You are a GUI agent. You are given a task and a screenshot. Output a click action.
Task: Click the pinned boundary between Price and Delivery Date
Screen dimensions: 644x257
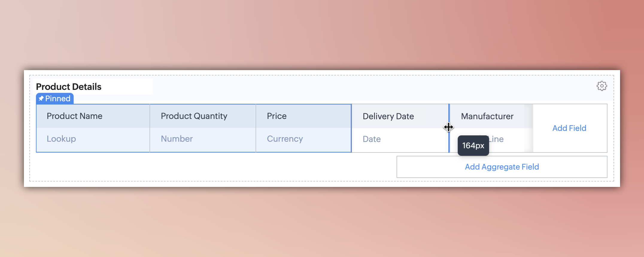point(351,128)
